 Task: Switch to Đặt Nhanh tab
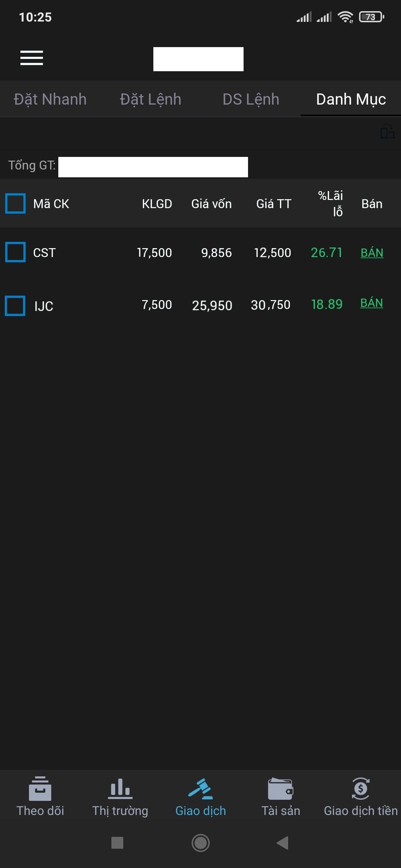(x=50, y=99)
